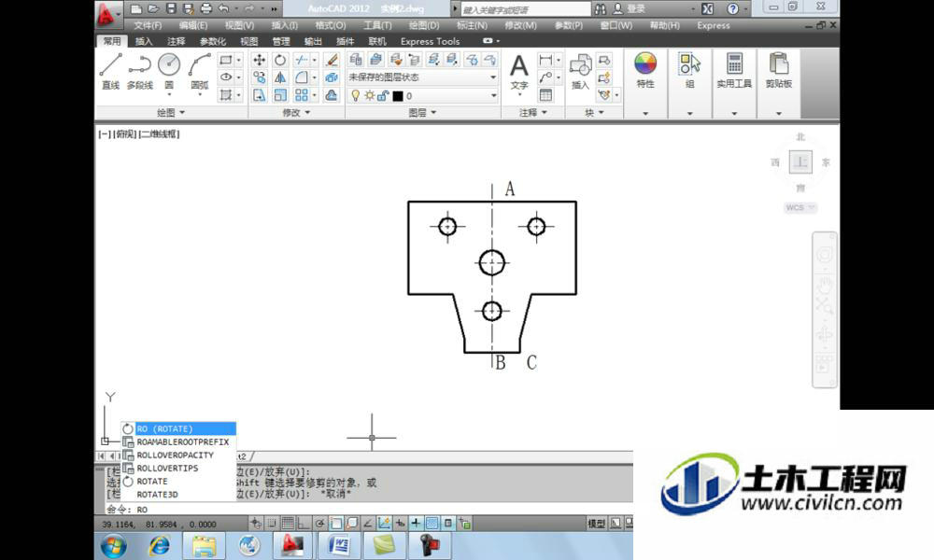Click the Save icon in quick access toolbar
The image size is (934, 560).
coord(171,8)
